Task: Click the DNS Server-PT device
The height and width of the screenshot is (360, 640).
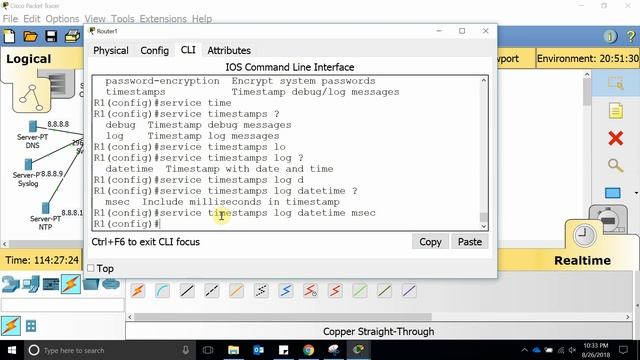Action: point(33,127)
